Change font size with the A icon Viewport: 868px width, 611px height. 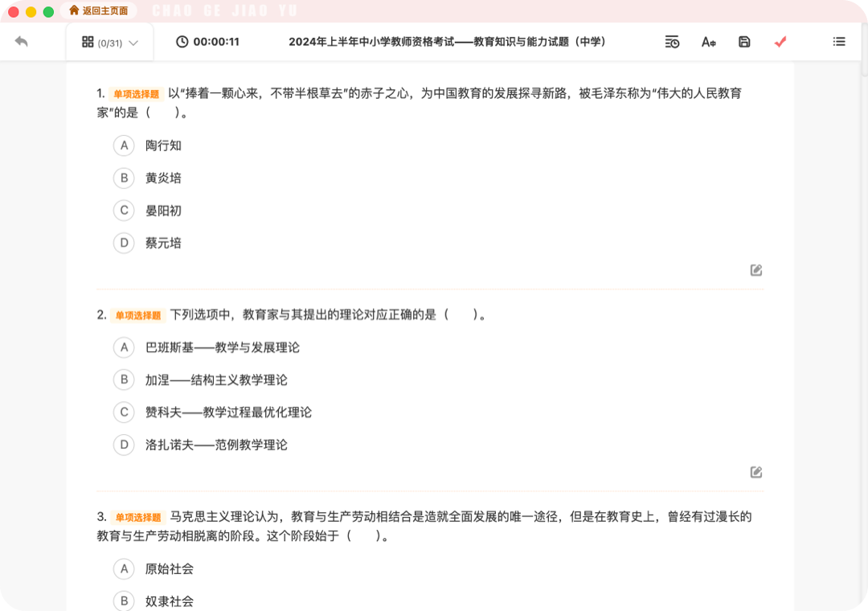click(709, 42)
